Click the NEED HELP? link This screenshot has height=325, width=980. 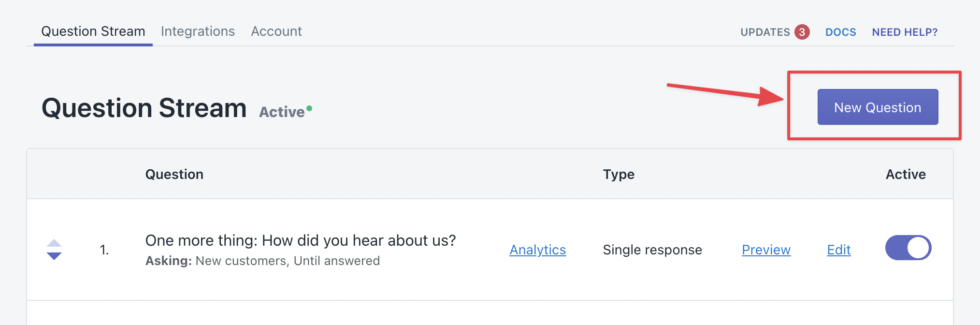pos(905,32)
